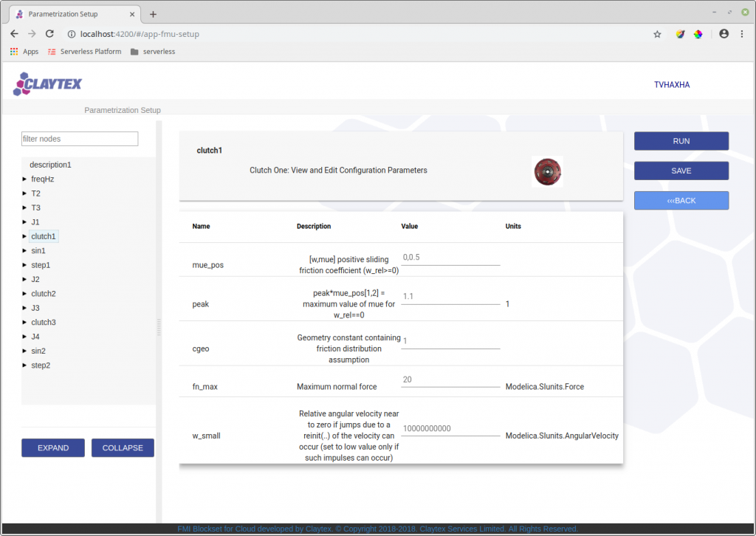Go back with the <<<BACK button
This screenshot has height=536, width=756.
tap(681, 201)
